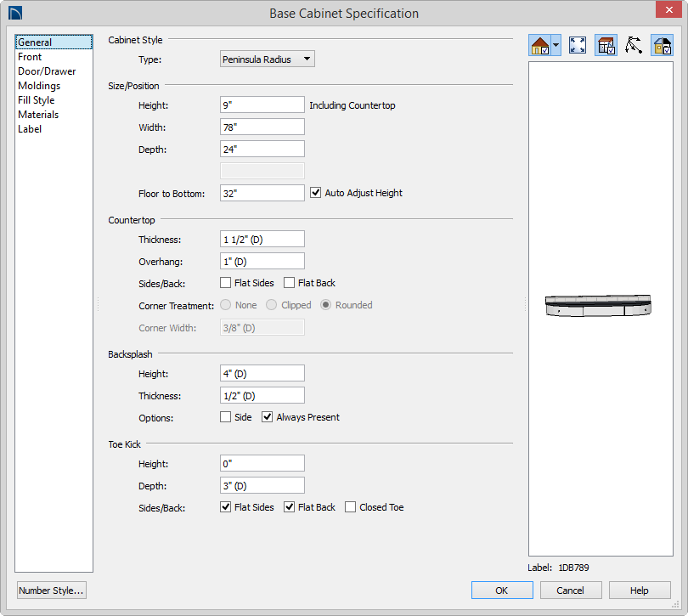
Task: Click the Number Style button
Action: coord(51,591)
